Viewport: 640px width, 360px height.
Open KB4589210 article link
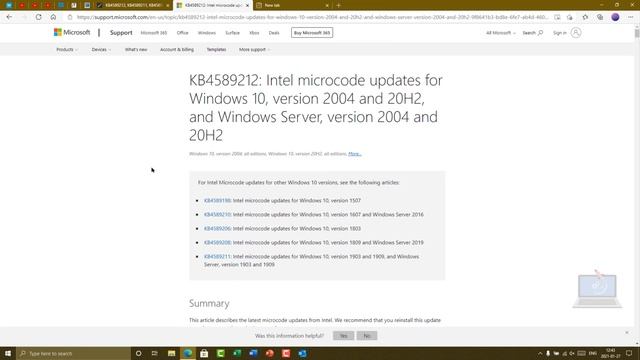pos(217,214)
